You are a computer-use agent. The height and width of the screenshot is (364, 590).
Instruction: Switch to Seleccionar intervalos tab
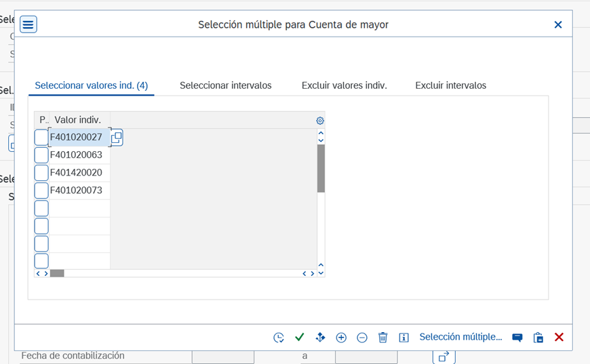(225, 85)
